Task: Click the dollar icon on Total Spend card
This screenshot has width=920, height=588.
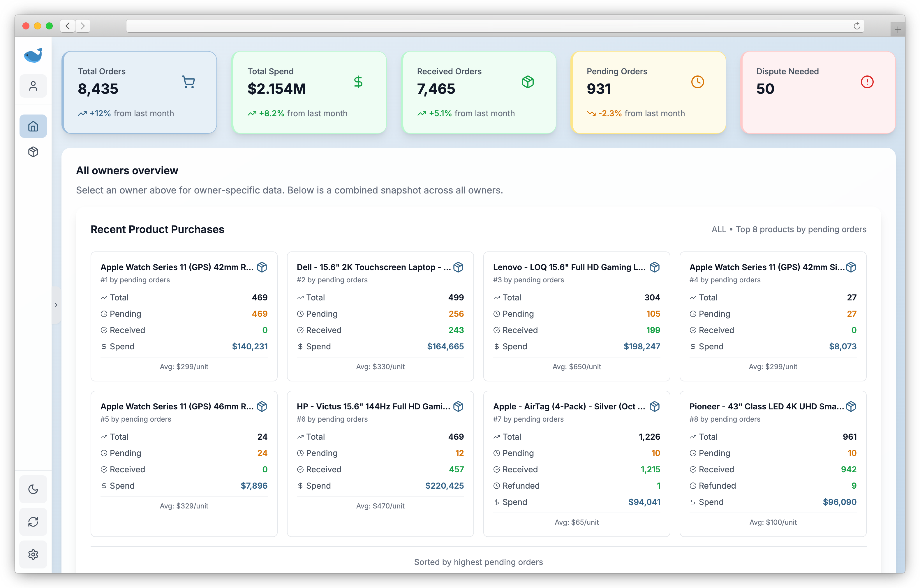Action: pyautogui.click(x=358, y=82)
